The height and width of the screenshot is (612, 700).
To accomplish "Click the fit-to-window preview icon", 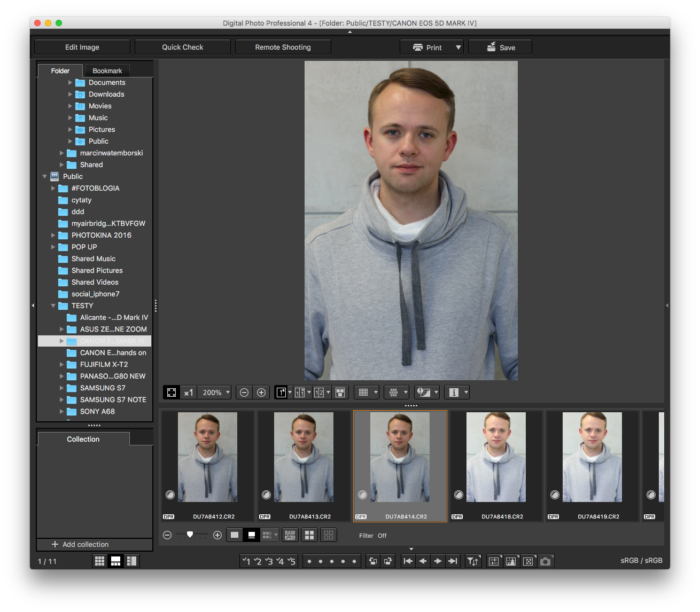I will [172, 393].
